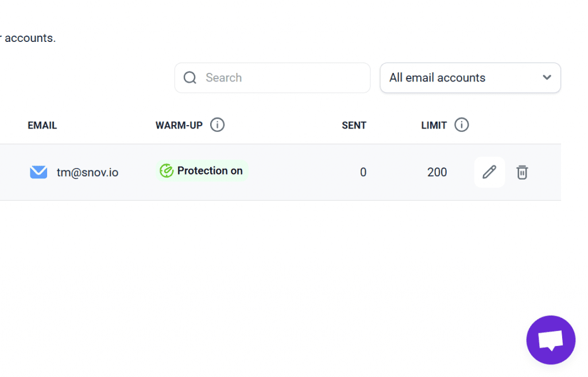The width and height of the screenshot is (588, 377).
Task: Click the info icon next to WARM-UP
Action: [217, 125]
